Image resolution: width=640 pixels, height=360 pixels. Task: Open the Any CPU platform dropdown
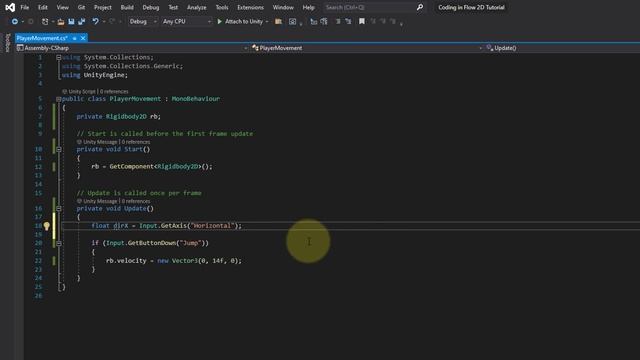click(187, 21)
